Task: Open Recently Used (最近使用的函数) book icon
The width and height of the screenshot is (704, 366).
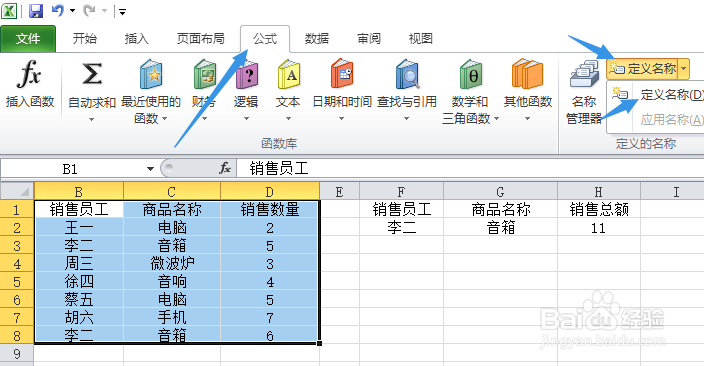Action: click(150, 74)
